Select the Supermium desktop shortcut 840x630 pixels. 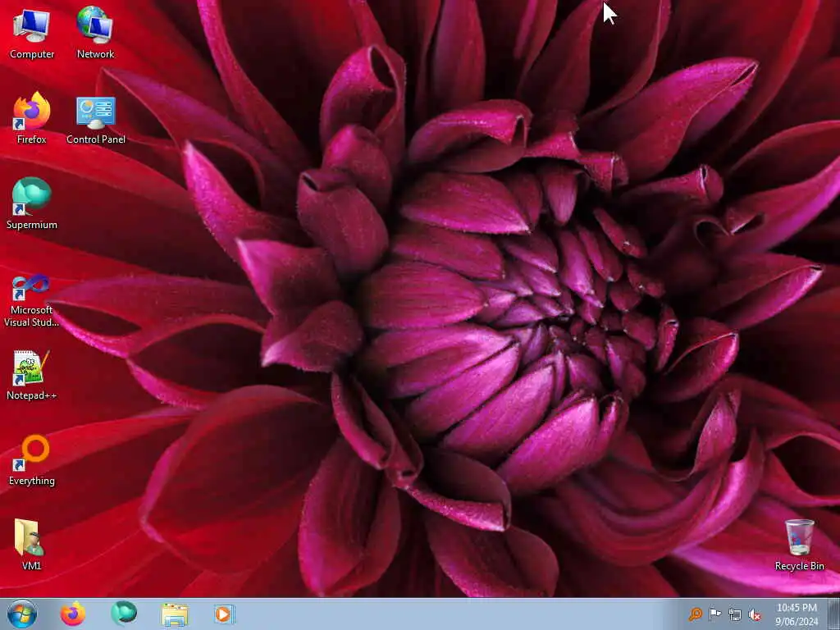pyautogui.click(x=32, y=203)
